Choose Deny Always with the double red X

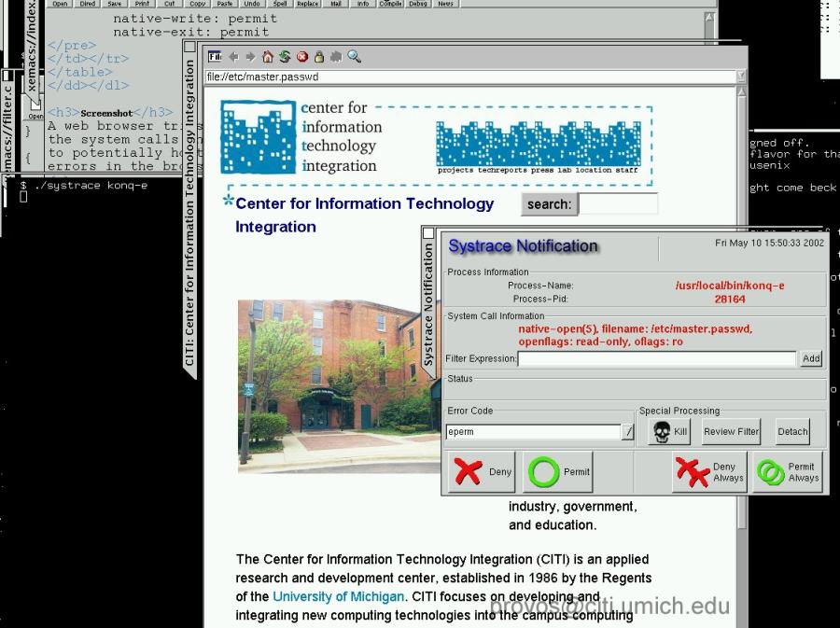709,472
